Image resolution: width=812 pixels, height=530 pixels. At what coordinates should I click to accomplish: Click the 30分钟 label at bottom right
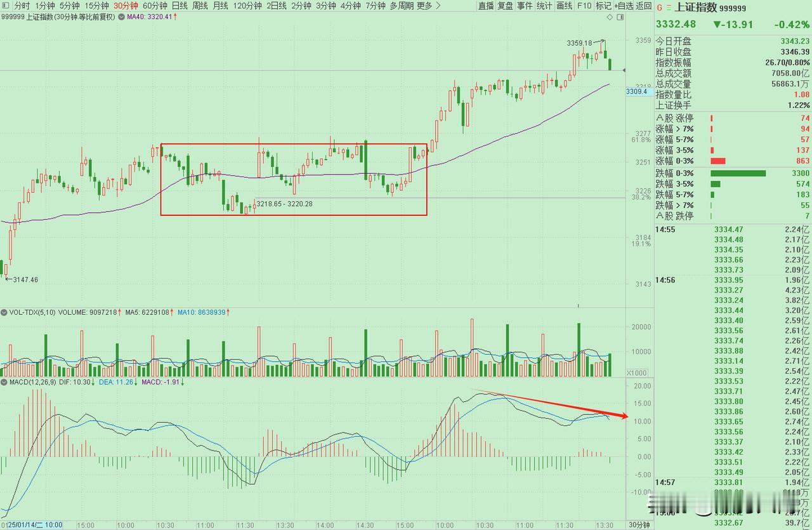[639, 525]
